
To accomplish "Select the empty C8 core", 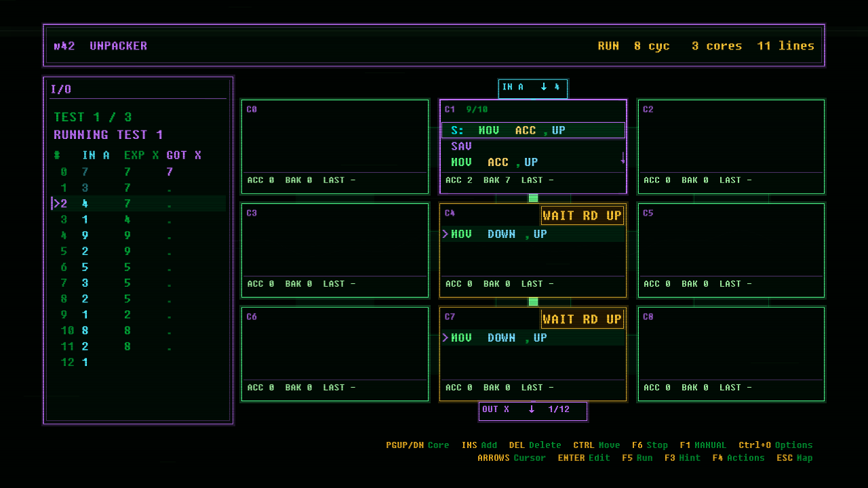I will (731, 354).
